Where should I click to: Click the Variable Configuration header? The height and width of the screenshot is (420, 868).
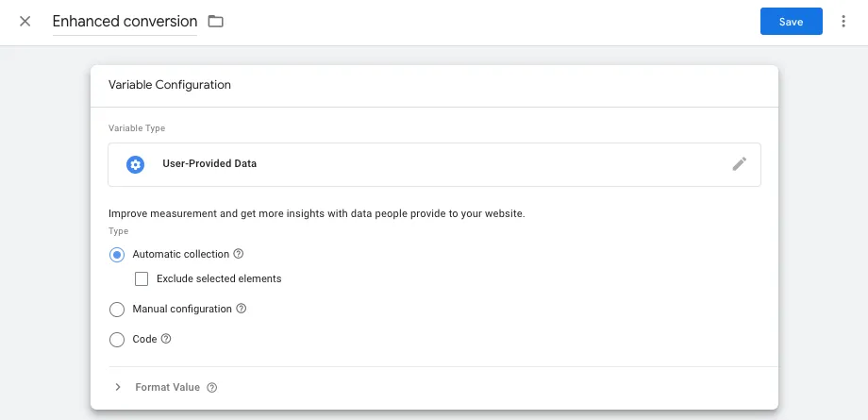click(x=170, y=85)
